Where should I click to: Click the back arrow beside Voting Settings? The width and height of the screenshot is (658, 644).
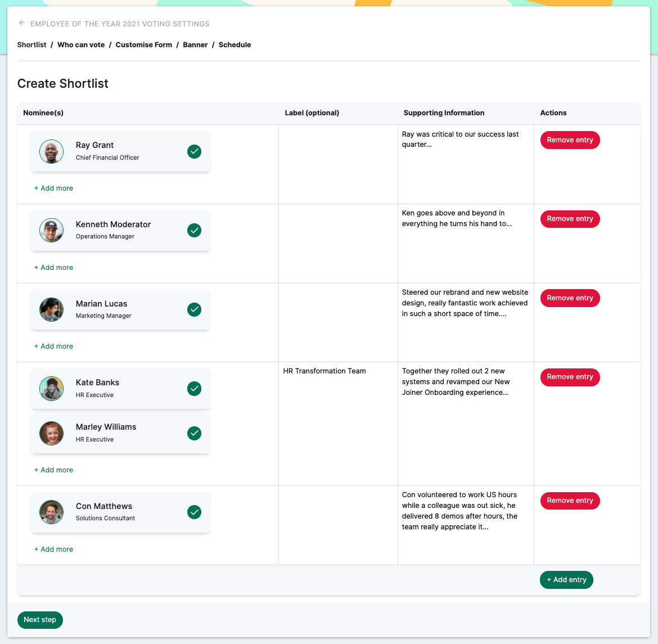tap(22, 23)
